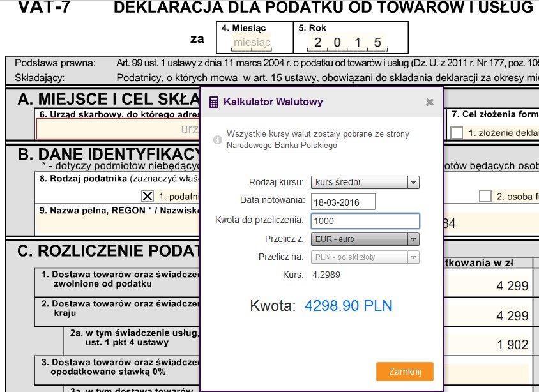Click the info icon beside exchange rate note

point(218,139)
